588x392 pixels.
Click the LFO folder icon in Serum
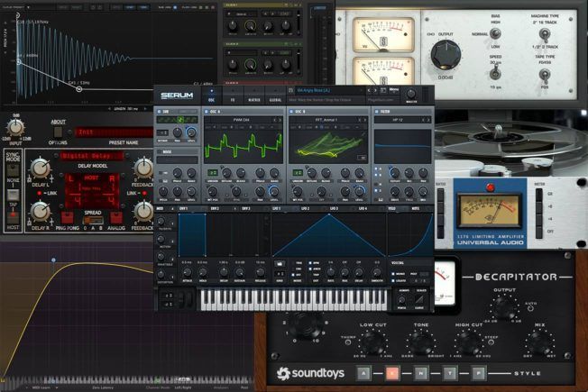[279, 264]
